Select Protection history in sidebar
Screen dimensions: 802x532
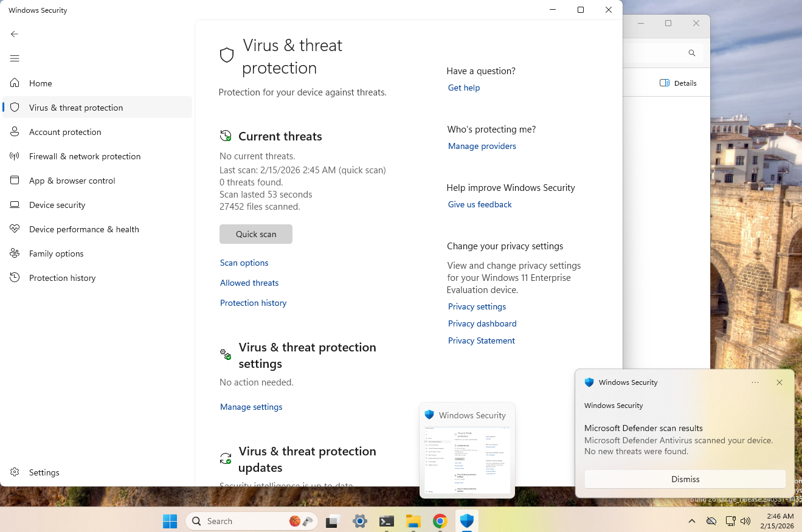pos(62,278)
